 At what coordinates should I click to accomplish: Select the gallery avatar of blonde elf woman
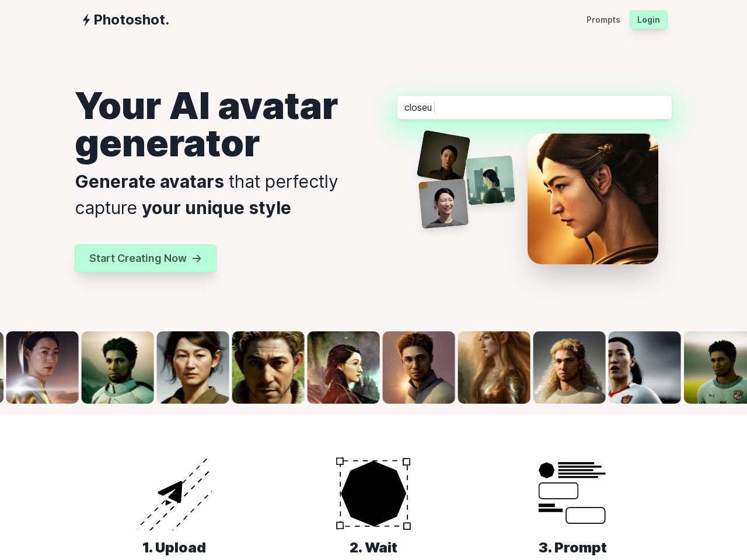[494, 367]
